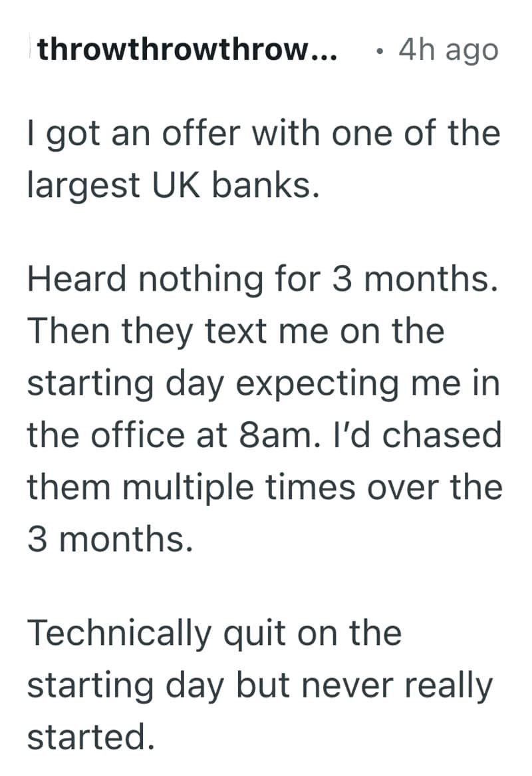This screenshot has width=532, height=776.
Task: Select the line 'I got an offer with one of the'
Action: pyautogui.click(x=263, y=134)
